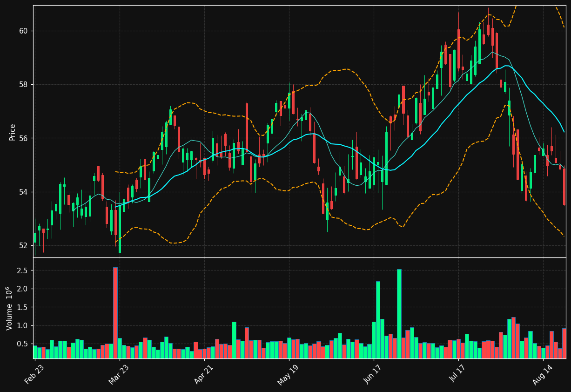The image size is (571, 392).
Task: Select the 58 price tick label
Action: tap(23, 85)
